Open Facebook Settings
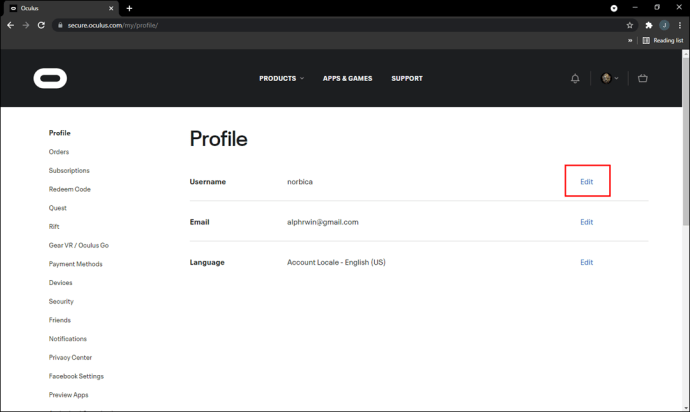Viewport: 690px width, 412px height. click(76, 376)
